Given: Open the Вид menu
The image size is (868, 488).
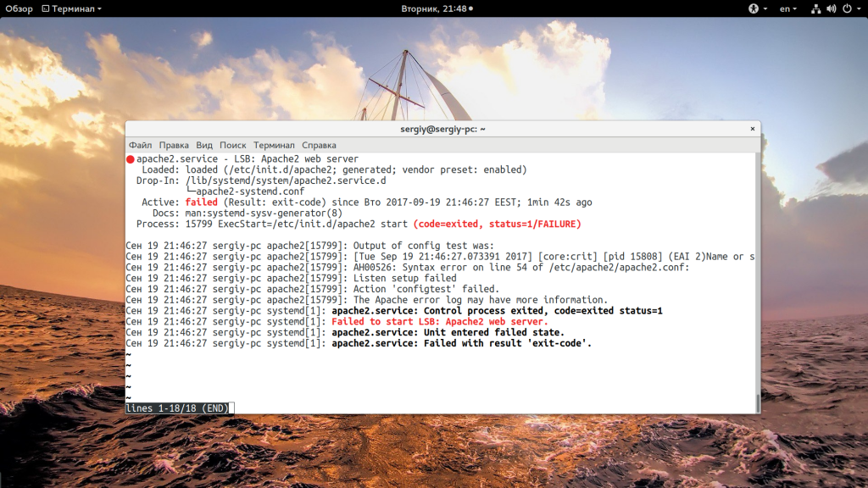Looking at the screenshot, I should tap(204, 145).
